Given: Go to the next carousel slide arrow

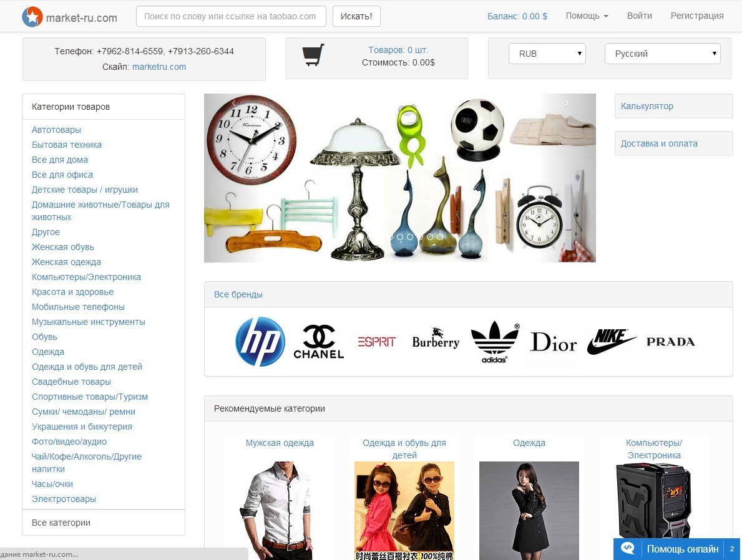Looking at the screenshot, I should pos(567,103).
